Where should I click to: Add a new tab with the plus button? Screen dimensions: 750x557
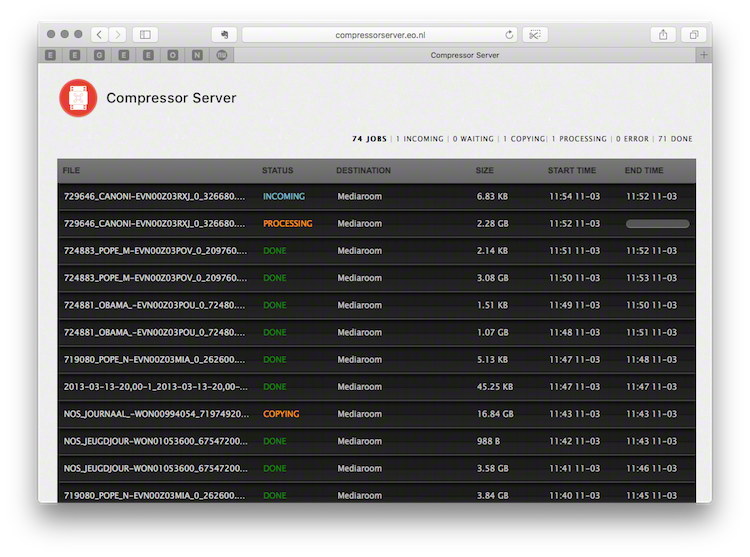click(704, 55)
